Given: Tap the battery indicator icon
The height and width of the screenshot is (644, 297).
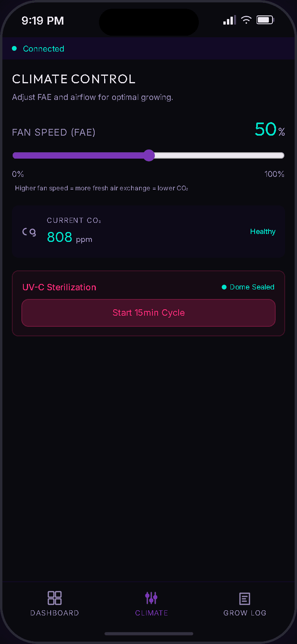Looking at the screenshot, I should 265,19.
